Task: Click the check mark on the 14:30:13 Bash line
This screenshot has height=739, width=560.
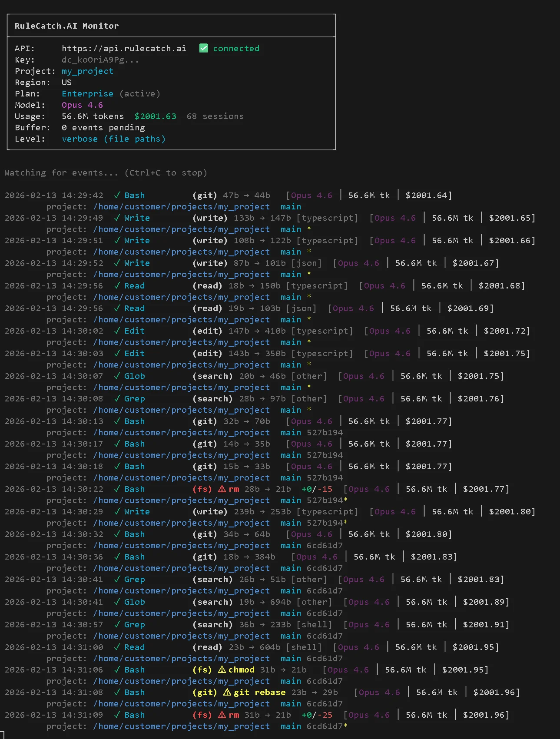Action: pyautogui.click(x=117, y=421)
